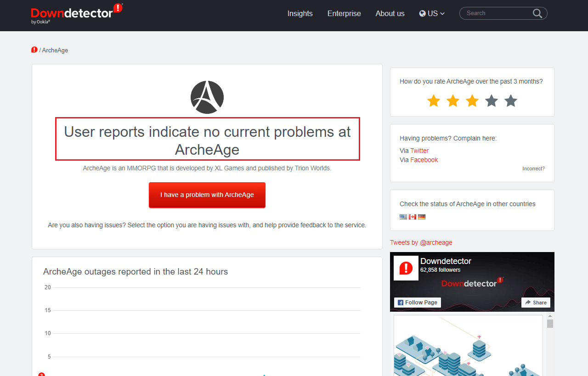Open 'Tweets by @archeage' link
The height and width of the screenshot is (376, 588).
[x=421, y=242]
